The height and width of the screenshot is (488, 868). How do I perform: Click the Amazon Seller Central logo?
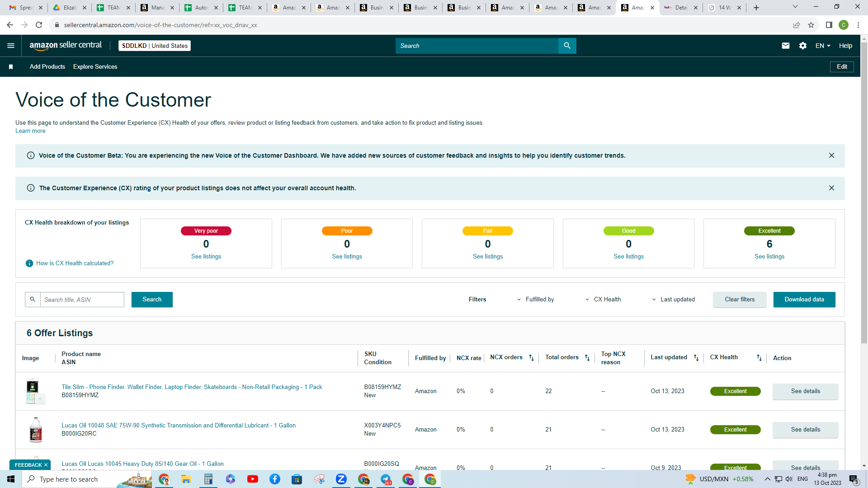pyautogui.click(x=66, y=45)
